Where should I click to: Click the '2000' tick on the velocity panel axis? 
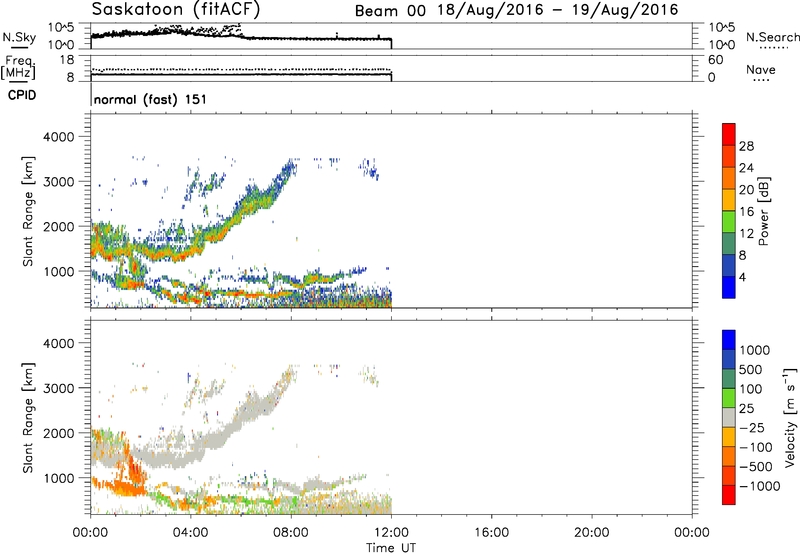point(58,433)
